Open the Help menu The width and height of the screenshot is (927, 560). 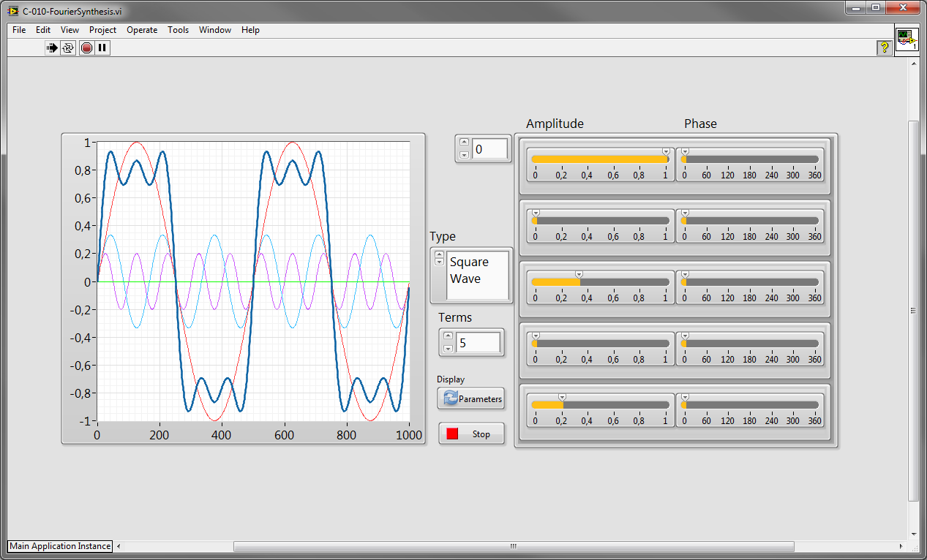click(250, 30)
